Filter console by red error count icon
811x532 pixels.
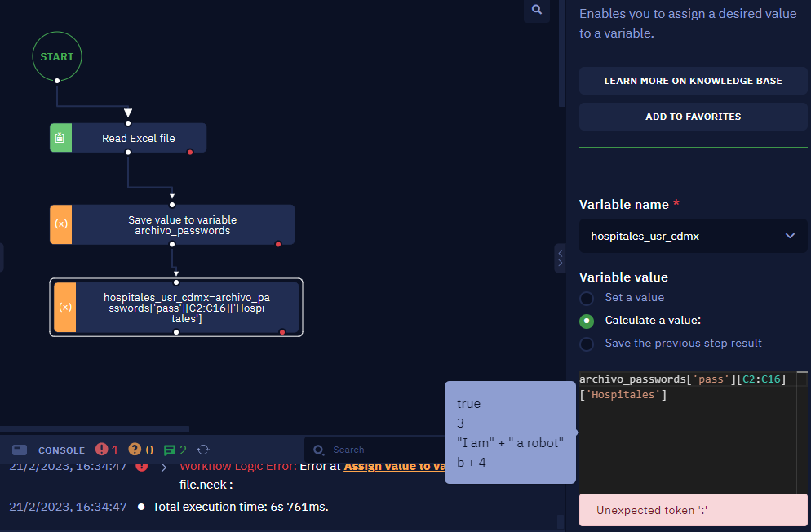pos(102,450)
